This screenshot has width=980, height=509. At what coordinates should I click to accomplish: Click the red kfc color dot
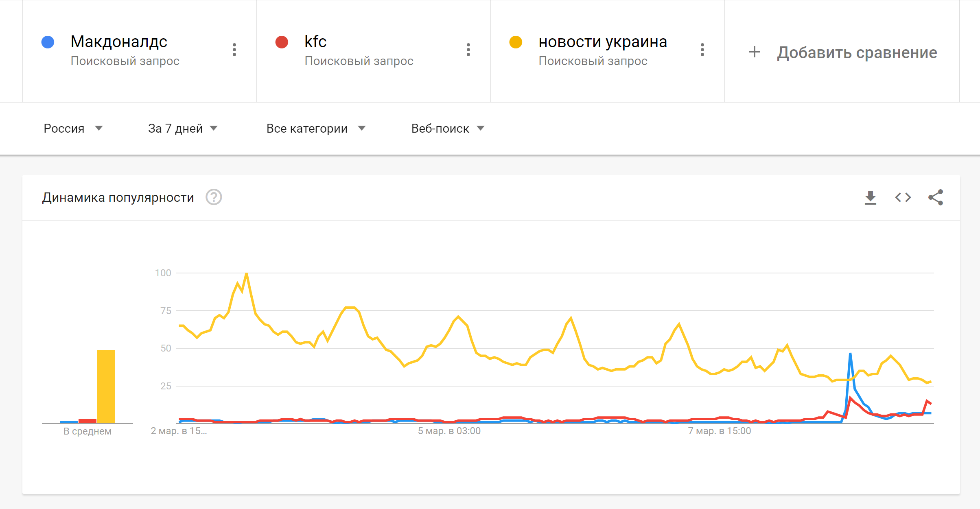click(x=282, y=42)
